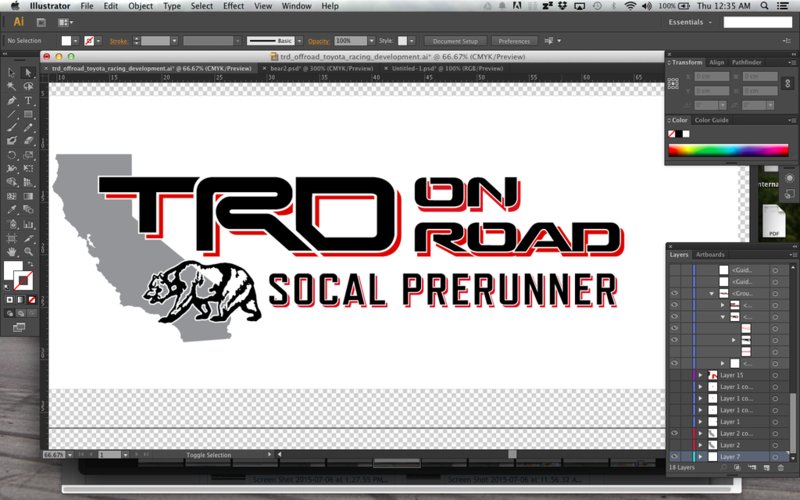This screenshot has height=500, width=800.
Task: Open the Window menu
Action: tap(296, 6)
